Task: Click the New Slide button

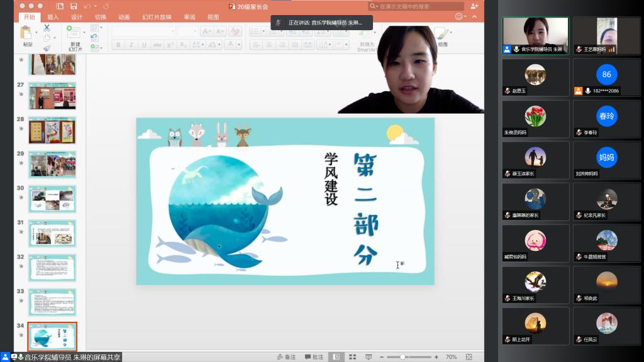Action: tap(74, 35)
